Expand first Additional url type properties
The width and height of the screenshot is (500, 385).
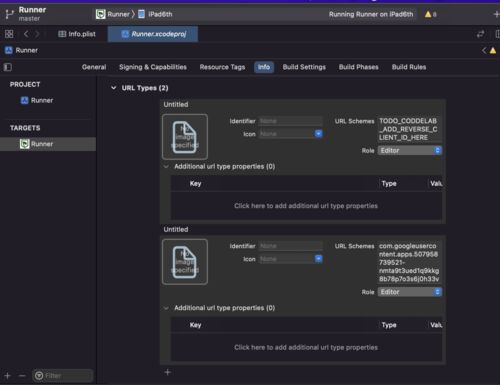coord(166,167)
